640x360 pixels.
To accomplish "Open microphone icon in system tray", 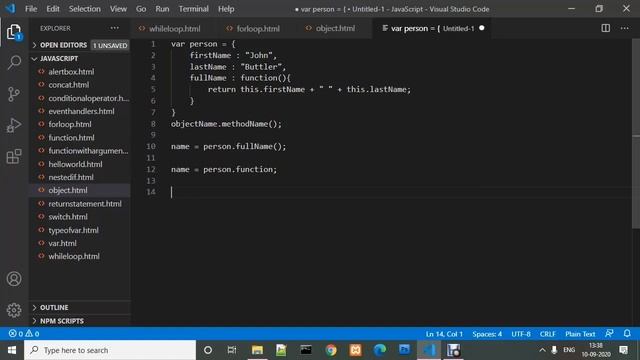I will [x=554, y=350].
